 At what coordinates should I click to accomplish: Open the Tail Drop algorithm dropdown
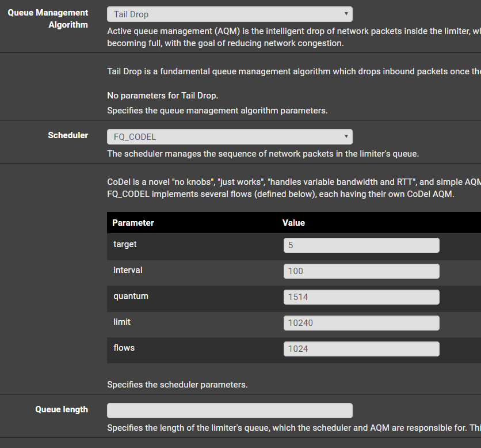pyautogui.click(x=230, y=14)
